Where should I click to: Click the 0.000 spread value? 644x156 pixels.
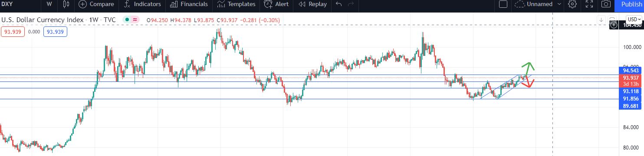click(x=34, y=32)
